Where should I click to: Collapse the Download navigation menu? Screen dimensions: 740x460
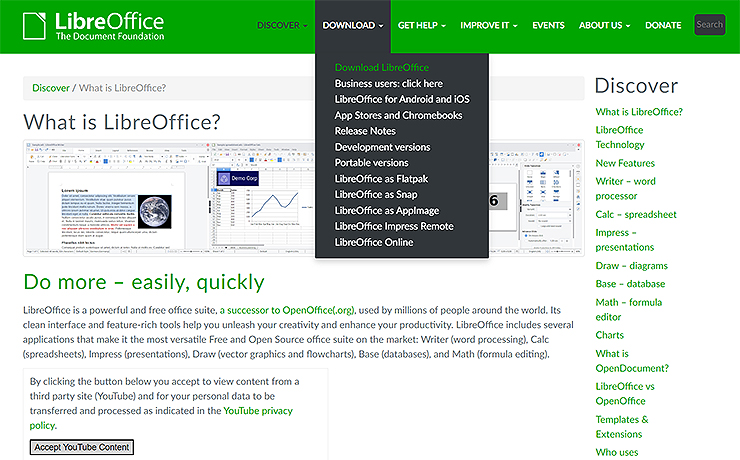(x=353, y=25)
